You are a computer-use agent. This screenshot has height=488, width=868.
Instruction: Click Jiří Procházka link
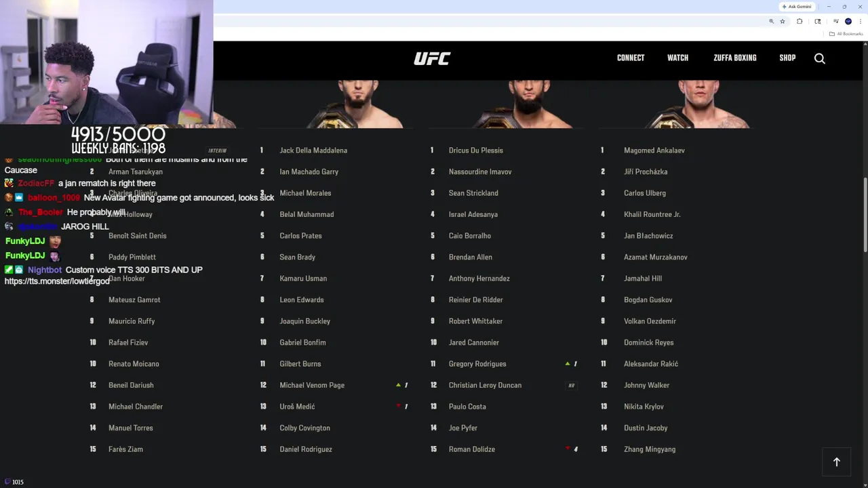click(x=646, y=171)
